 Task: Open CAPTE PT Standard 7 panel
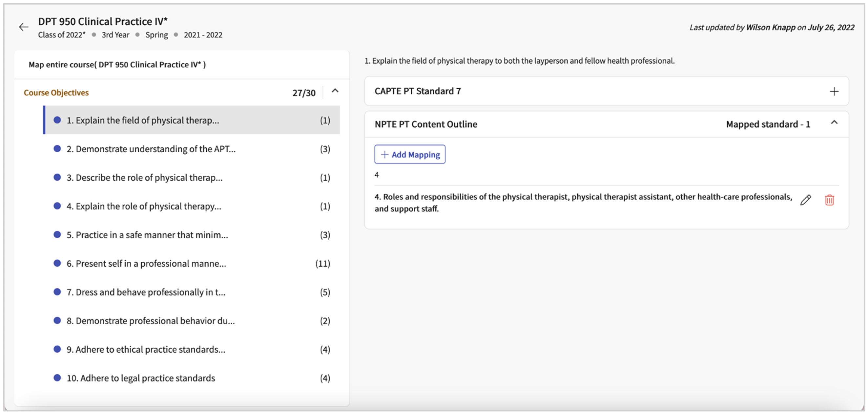[418, 91]
